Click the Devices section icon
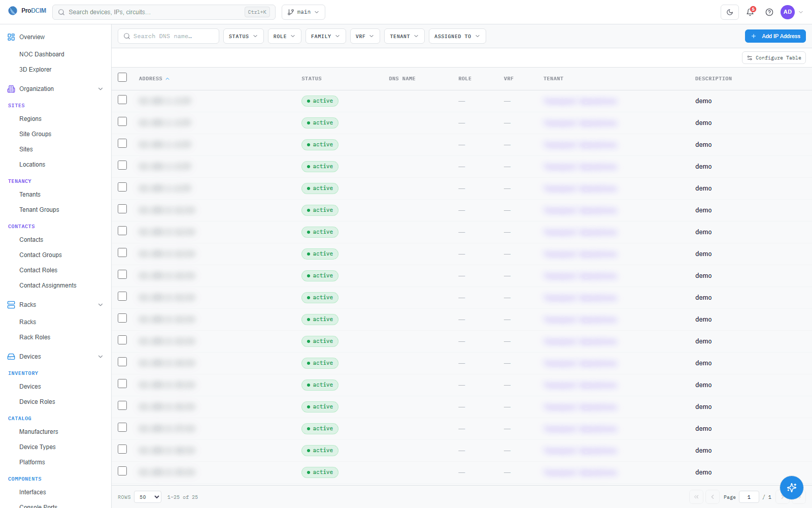 (11, 357)
